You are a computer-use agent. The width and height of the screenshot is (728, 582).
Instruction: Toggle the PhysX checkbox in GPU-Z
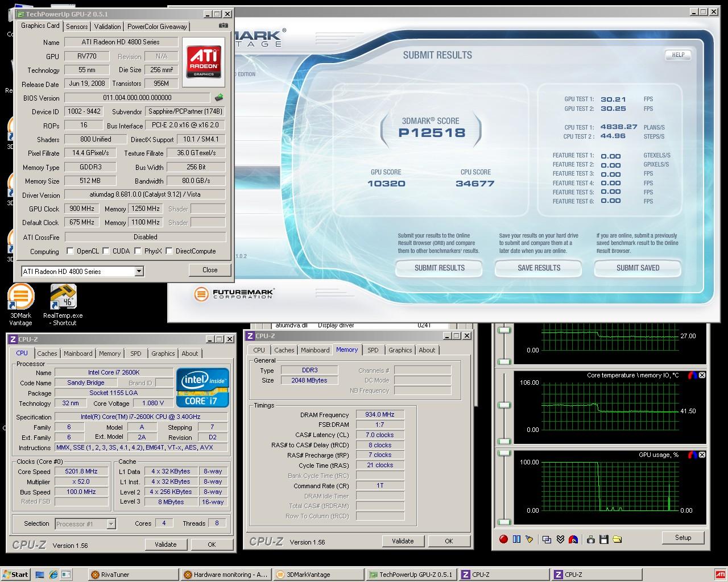(x=138, y=251)
